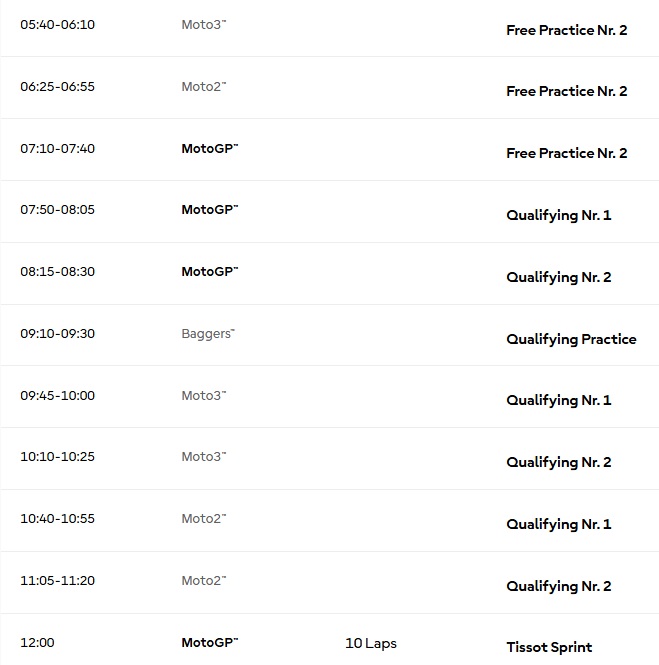The width and height of the screenshot is (659, 665).
Task: Open MotoGP Free Practice Nr. 2 session
Action: pos(567,154)
